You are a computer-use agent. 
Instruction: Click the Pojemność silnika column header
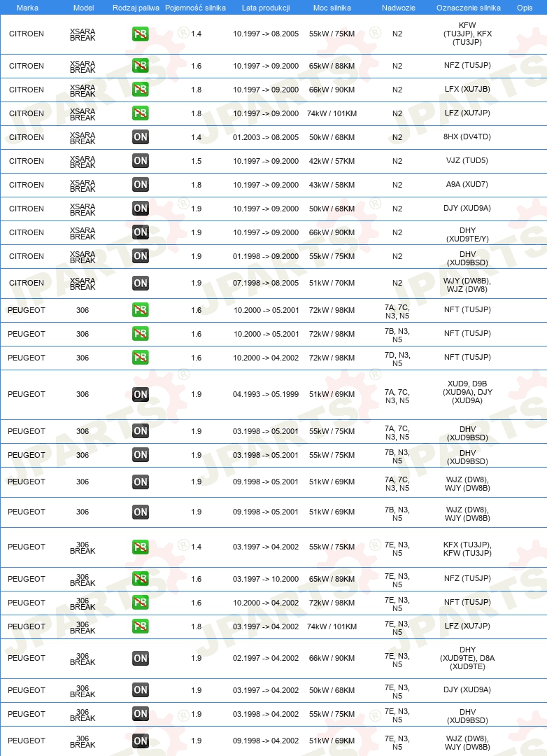pos(195,8)
